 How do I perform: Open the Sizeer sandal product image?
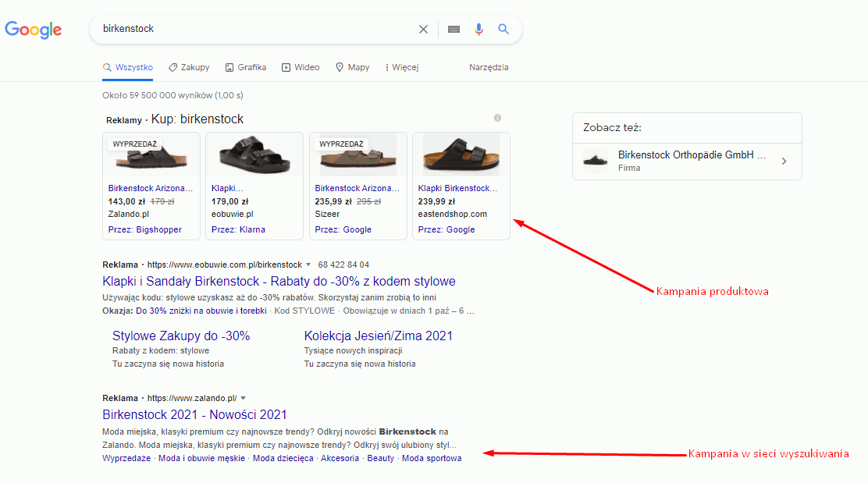click(358, 155)
